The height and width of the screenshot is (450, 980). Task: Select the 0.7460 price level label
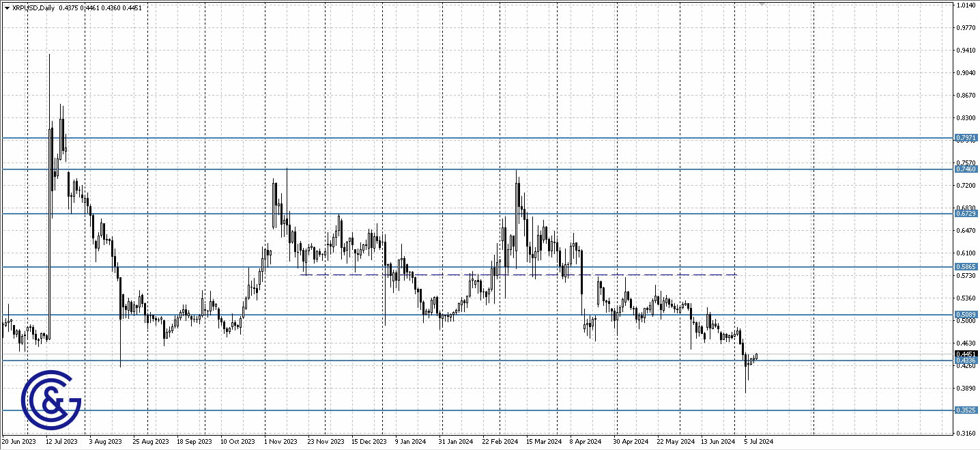tap(966, 169)
